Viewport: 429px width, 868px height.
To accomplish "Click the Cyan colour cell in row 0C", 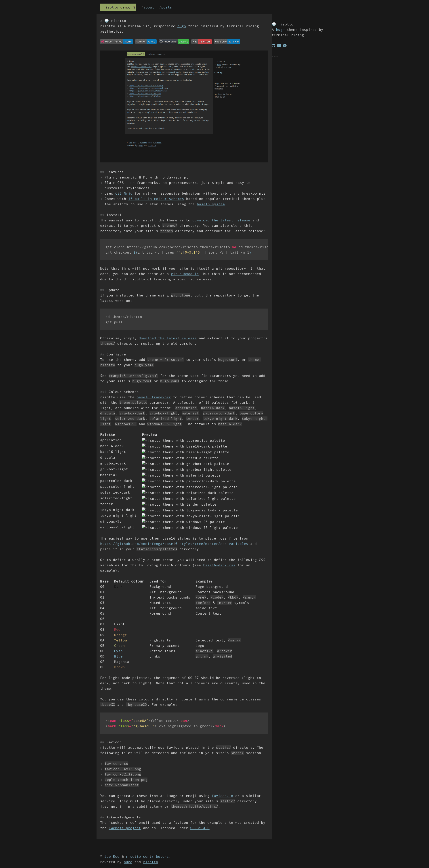I will coord(118,651).
